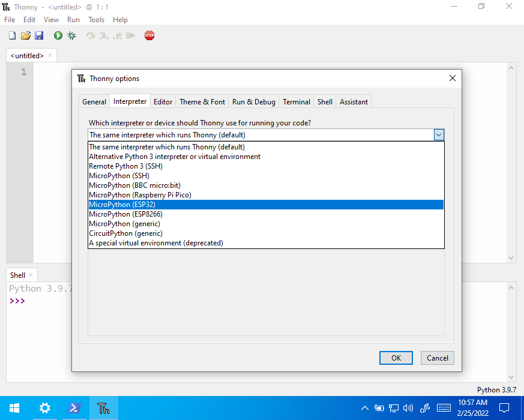Open the Theme & Font tab
Image resolution: width=524 pixels, height=420 pixels.
click(x=202, y=101)
